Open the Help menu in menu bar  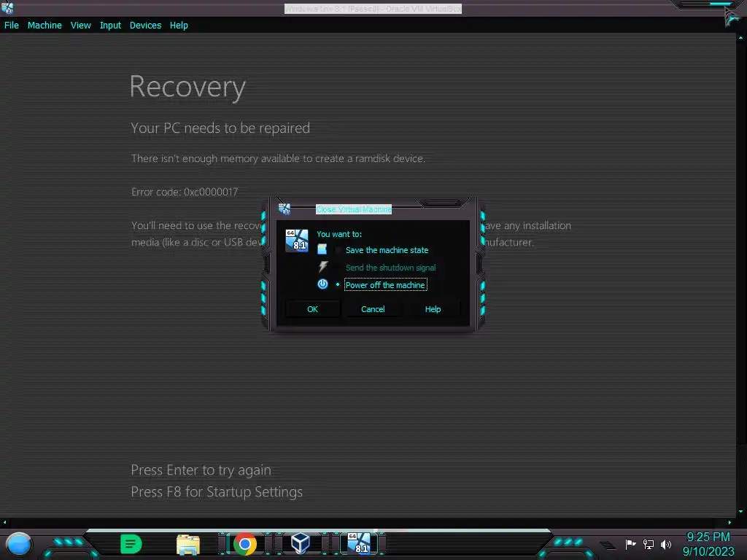coord(179,26)
